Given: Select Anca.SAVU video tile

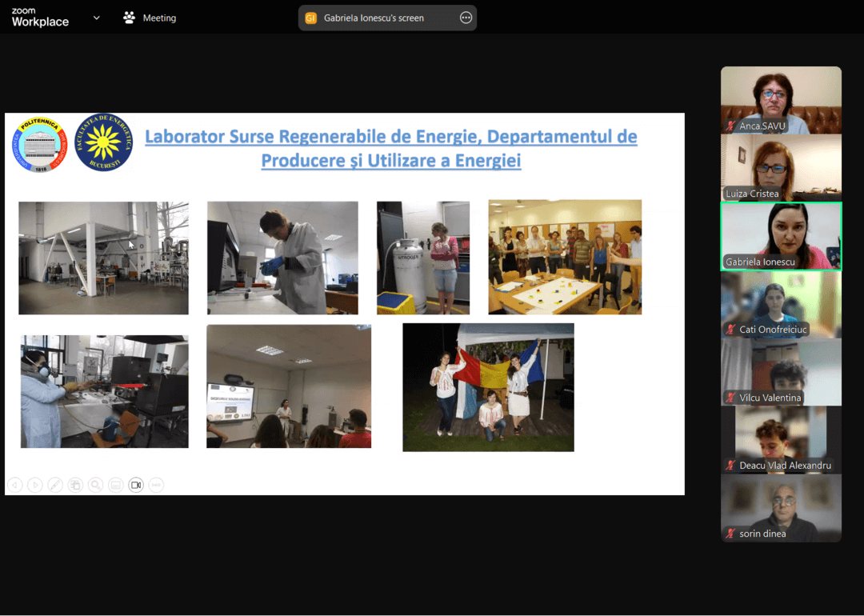Looking at the screenshot, I should 781,100.
